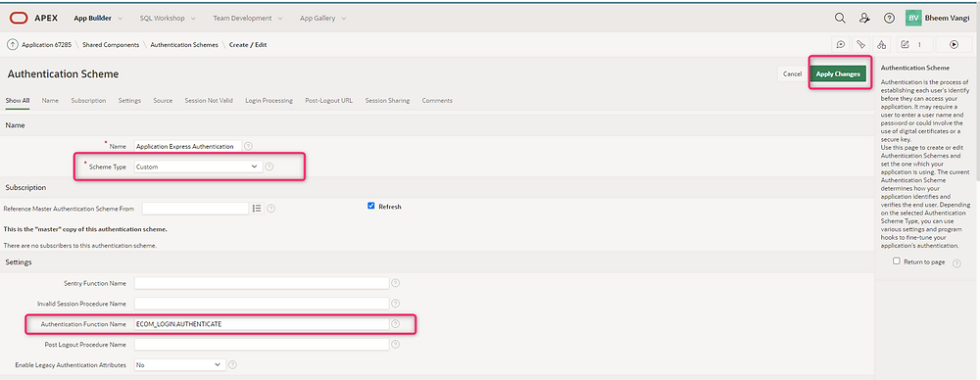Open the BV user avatar menu
The image size is (980, 380).
click(x=913, y=19)
